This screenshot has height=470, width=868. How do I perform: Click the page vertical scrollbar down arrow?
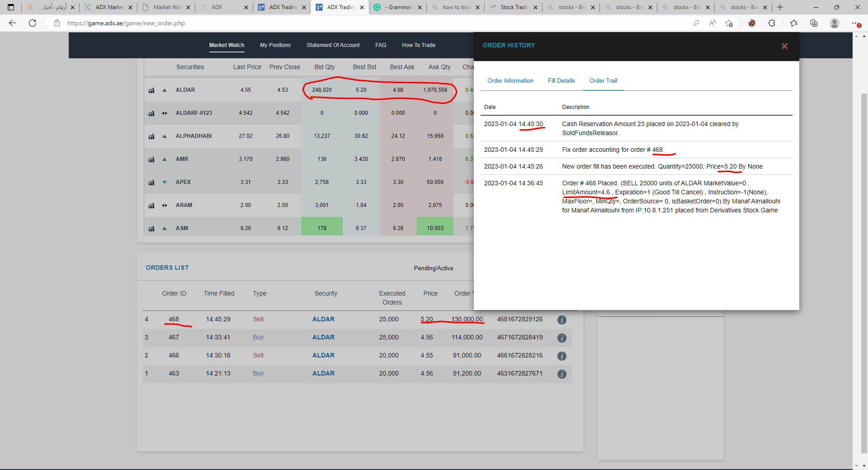(x=863, y=465)
